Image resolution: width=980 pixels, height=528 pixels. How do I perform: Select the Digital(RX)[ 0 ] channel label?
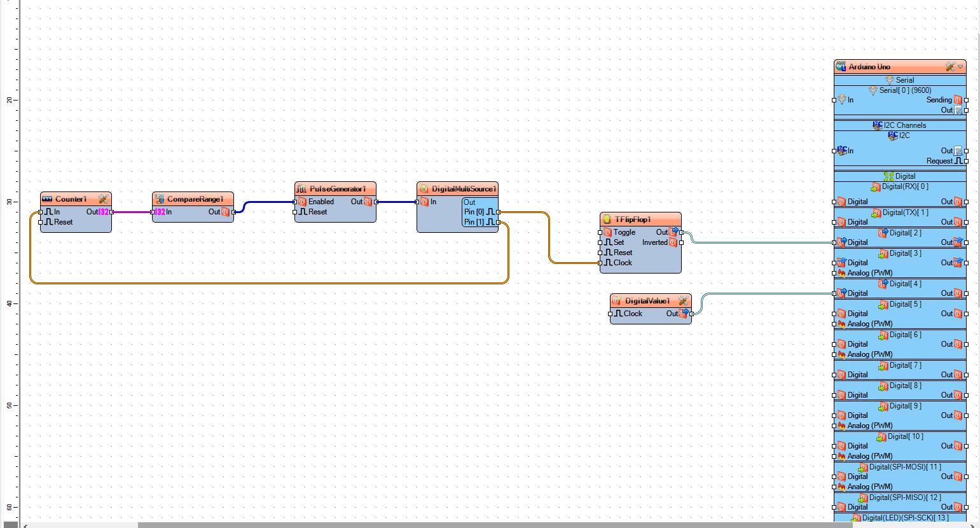(905, 186)
